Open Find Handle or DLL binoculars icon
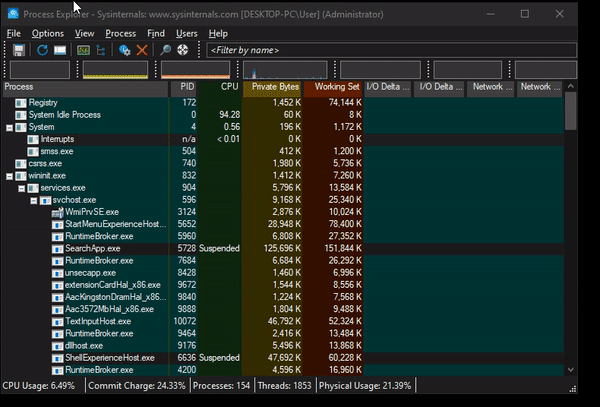 [x=165, y=50]
